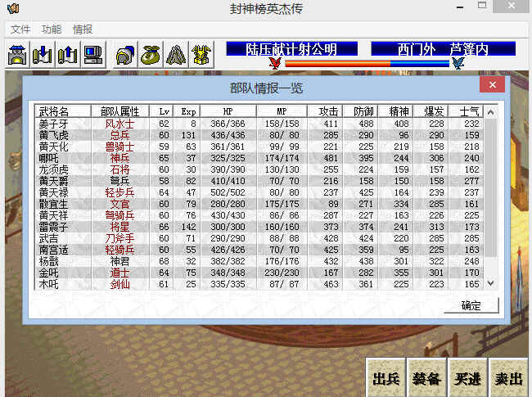This screenshot has width=532, height=397.
Task: Select the 散宜生 row
Action: tap(259, 204)
